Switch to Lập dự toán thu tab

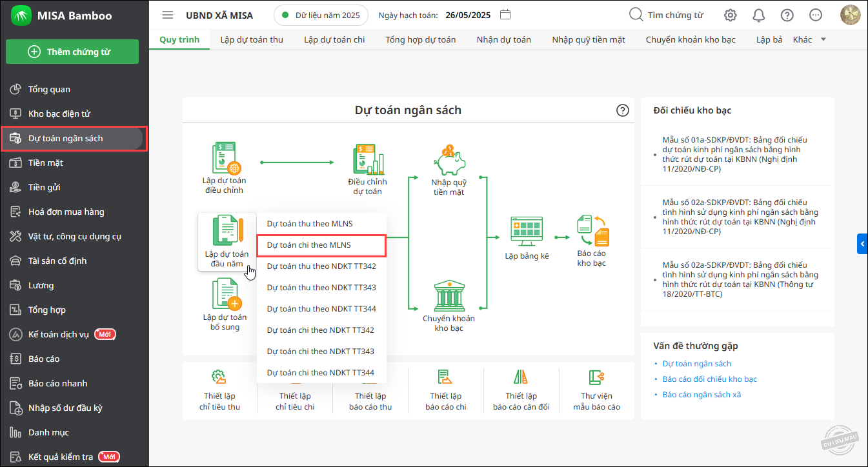click(252, 39)
